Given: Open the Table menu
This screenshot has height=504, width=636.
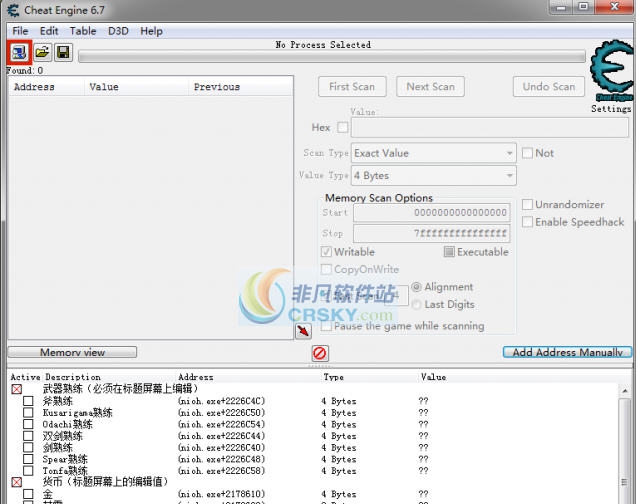Looking at the screenshot, I should click(83, 31).
